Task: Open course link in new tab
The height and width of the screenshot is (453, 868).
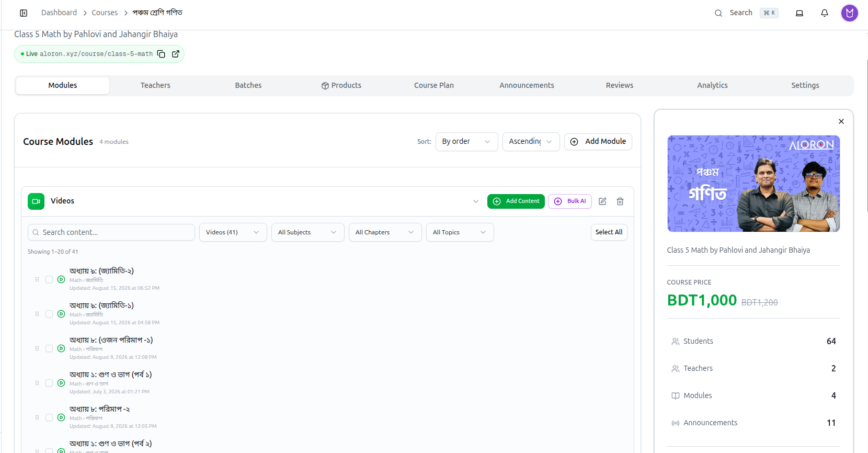Action: 176,54
